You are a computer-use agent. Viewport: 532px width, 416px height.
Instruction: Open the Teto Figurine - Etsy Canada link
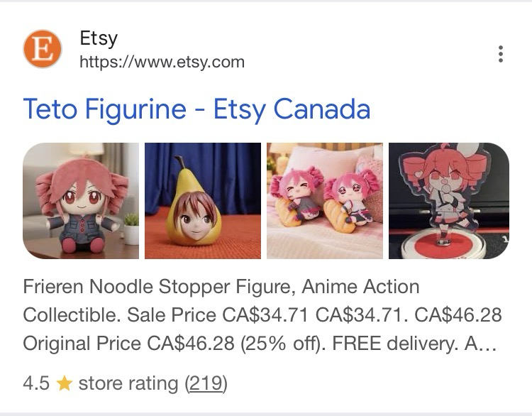pos(196,109)
